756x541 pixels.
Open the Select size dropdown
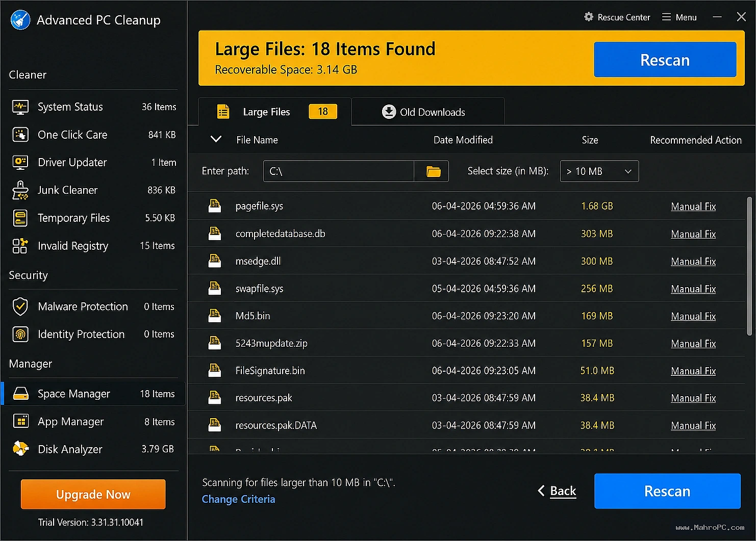click(x=599, y=171)
